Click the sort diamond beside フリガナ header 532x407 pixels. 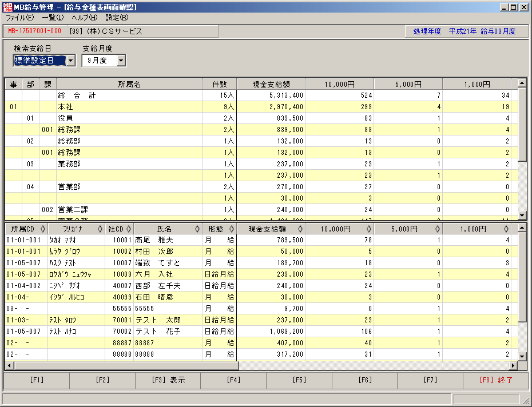click(x=100, y=229)
